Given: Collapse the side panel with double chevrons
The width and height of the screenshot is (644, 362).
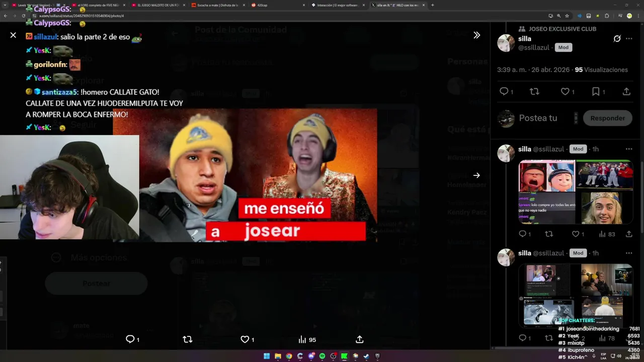Looking at the screenshot, I should pos(476,35).
